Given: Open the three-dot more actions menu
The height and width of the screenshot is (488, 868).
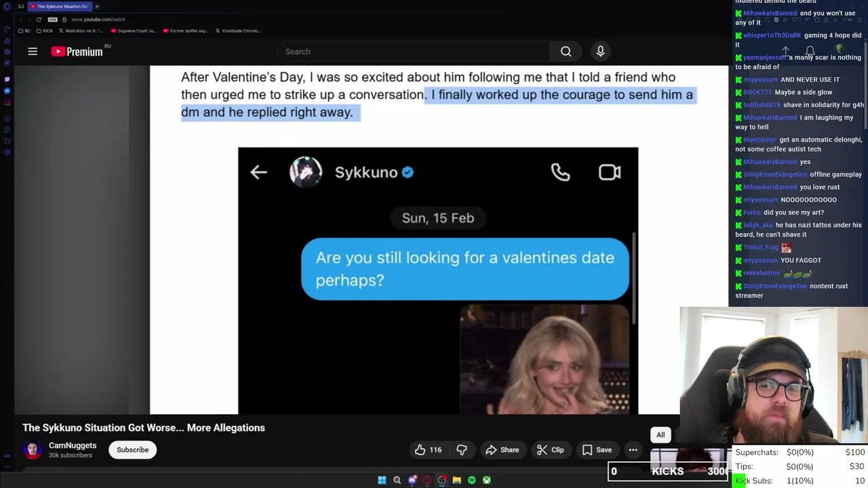Looking at the screenshot, I should click(633, 450).
